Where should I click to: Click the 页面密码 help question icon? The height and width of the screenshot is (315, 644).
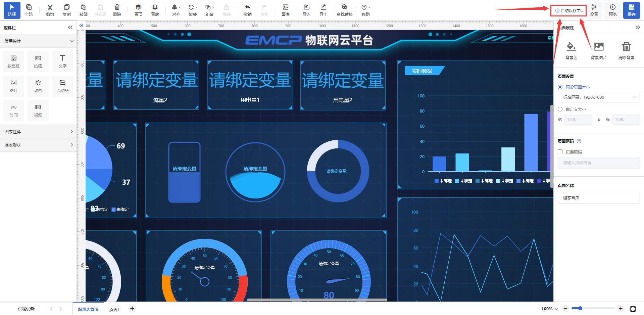(x=579, y=141)
